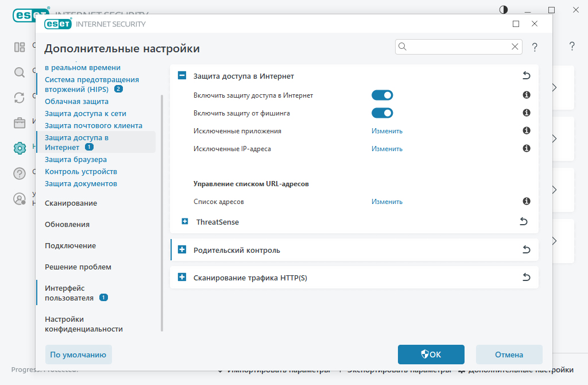This screenshot has height=385, width=588.
Task: Open Облачная защита settings
Action: 76,101
